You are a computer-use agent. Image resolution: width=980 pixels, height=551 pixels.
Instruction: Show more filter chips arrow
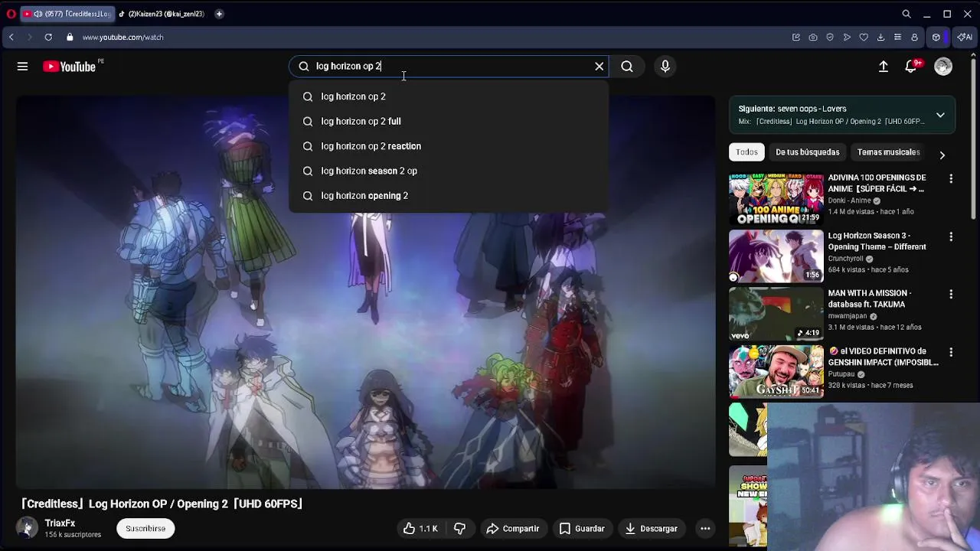(942, 155)
